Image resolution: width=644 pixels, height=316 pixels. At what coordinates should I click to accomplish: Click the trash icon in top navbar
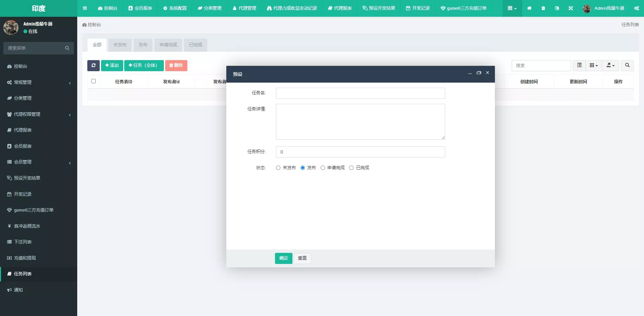543,8
